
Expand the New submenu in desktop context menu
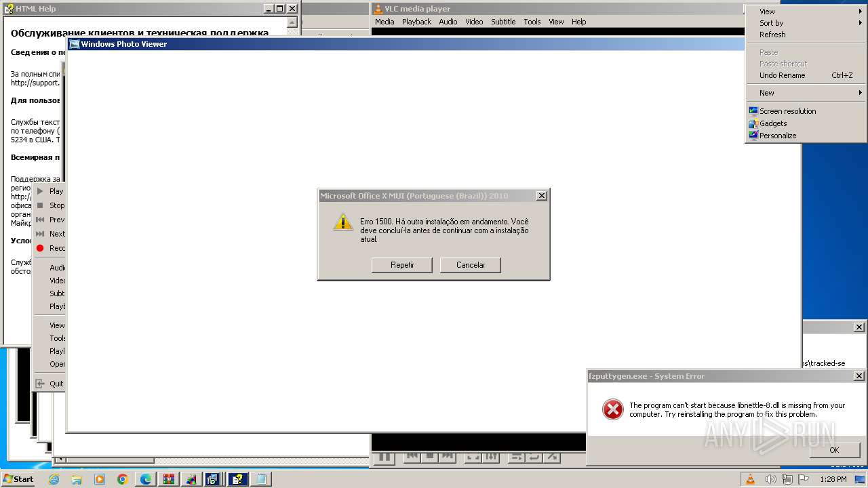tap(806, 93)
